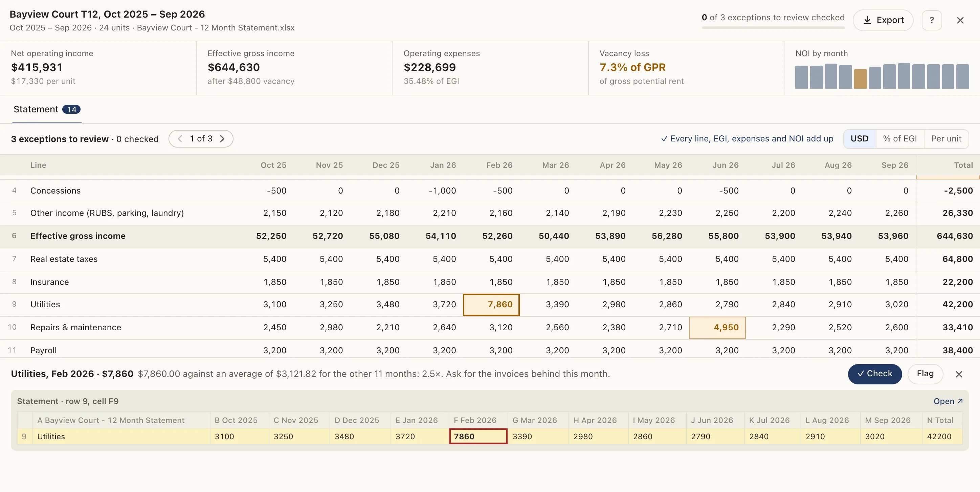The image size is (980, 492).
Task: Click the Insurance row label
Action: (49, 282)
